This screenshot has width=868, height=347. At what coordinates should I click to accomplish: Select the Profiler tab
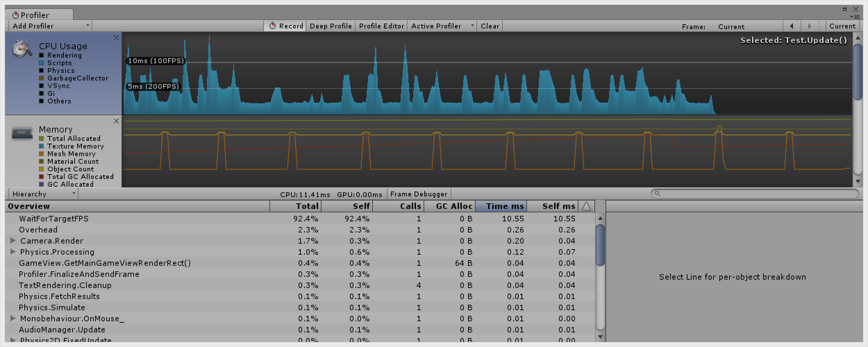point(39,15)
